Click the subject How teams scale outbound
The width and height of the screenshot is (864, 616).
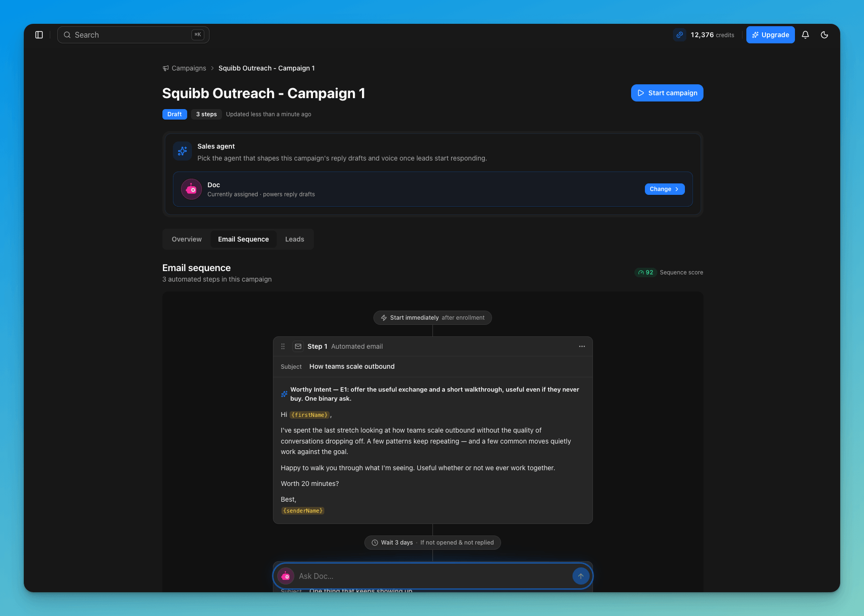click(352, 366)
